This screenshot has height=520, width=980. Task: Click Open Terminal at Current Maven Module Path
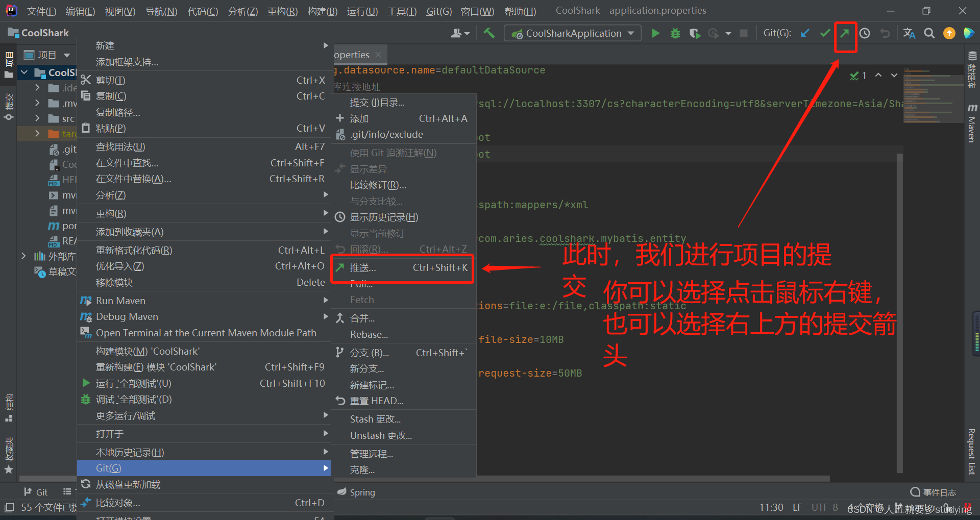(x=205, y=333)
